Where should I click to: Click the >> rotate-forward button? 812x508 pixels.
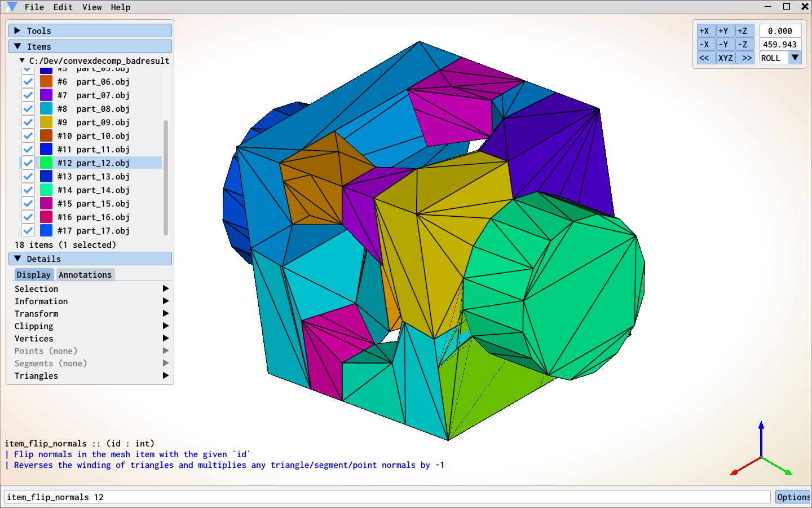pos(744,58)
